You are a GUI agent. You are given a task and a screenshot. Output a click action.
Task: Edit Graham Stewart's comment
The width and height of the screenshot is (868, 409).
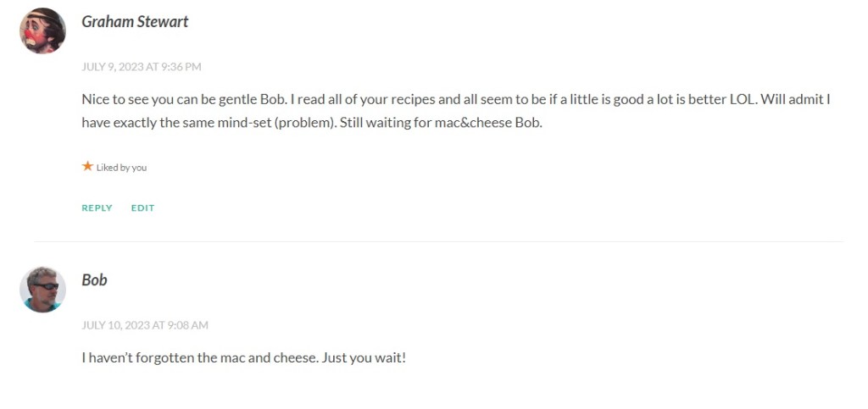tap(142, 207)
